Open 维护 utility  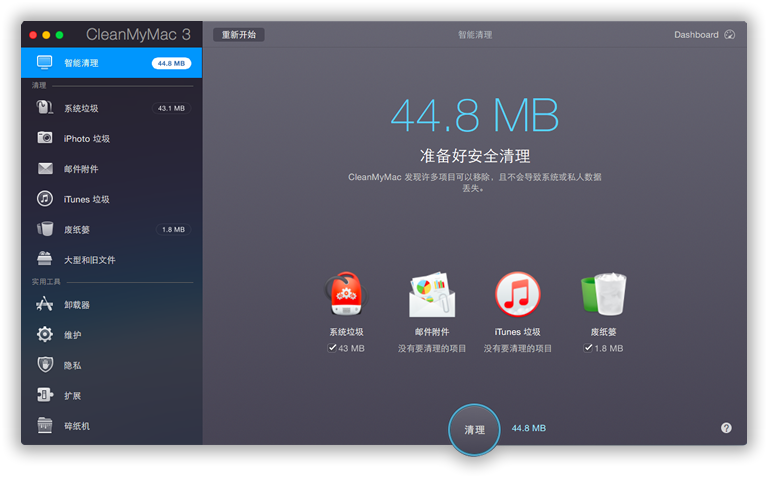[x=112, y=335]
